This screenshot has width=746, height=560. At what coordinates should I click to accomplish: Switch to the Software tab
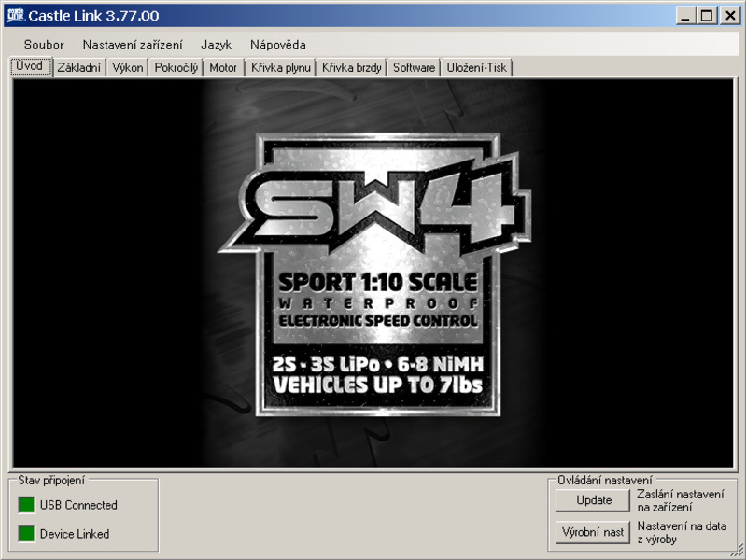[x=414, y=67]
